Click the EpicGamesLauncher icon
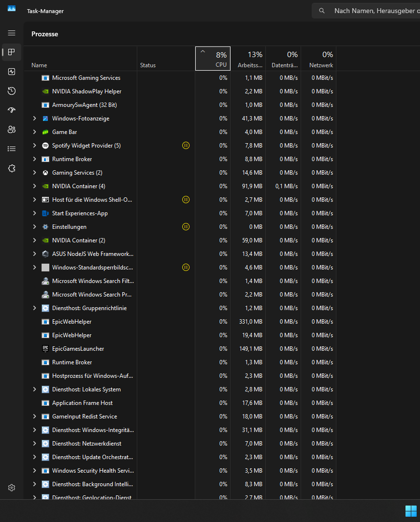Image resolution: width=420 pixels, height=522 pixels. click(x=45, y=348)
